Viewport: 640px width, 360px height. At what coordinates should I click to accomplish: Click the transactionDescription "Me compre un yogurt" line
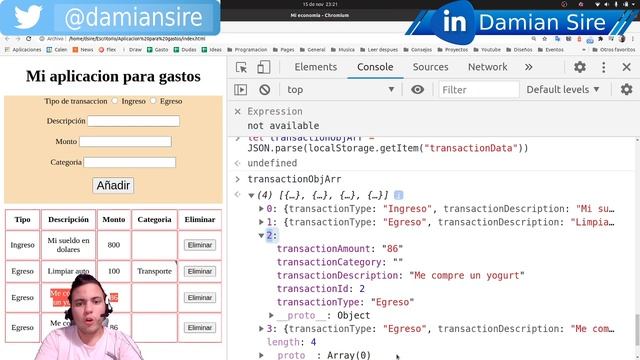click(400, 275)
